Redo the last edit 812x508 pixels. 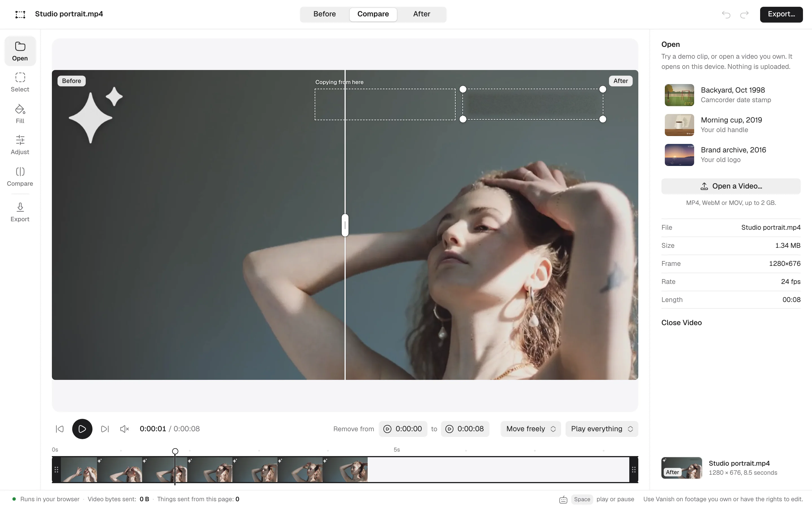tap(744, 14)
